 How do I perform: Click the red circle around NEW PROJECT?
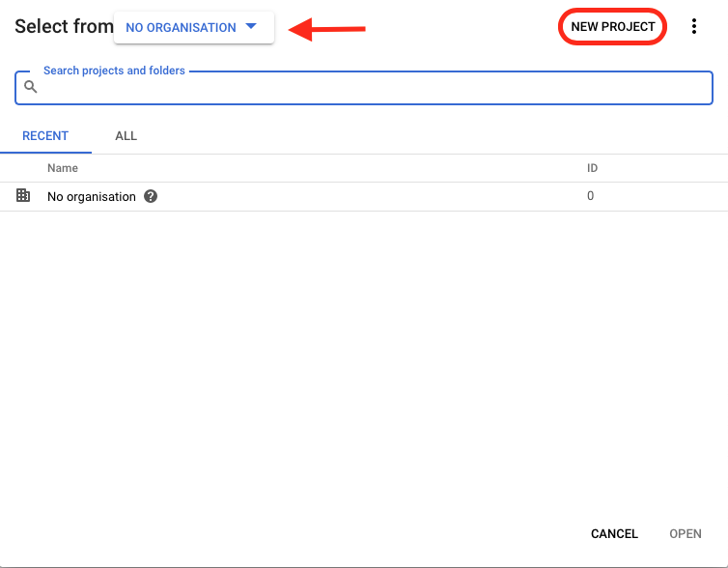click(x=612, y=27)
